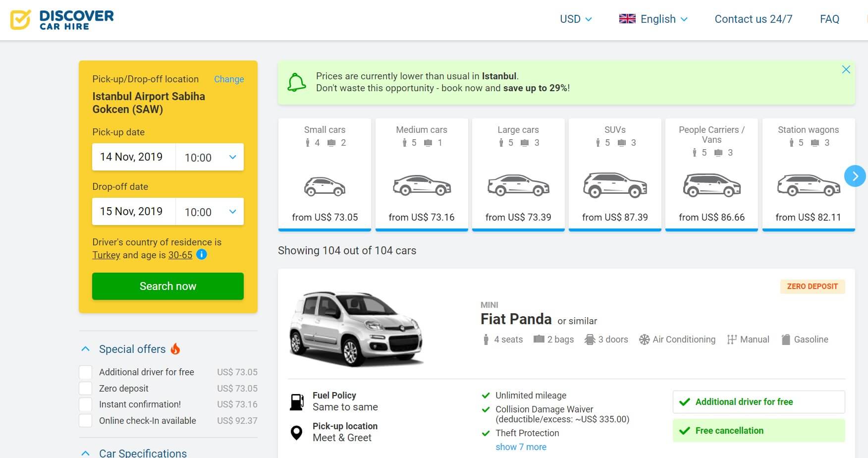Open the USD currency dropdown
Image resolution: width=868 pixels, height=458 pixels.
pyautogui.click(x=576, y=19)
